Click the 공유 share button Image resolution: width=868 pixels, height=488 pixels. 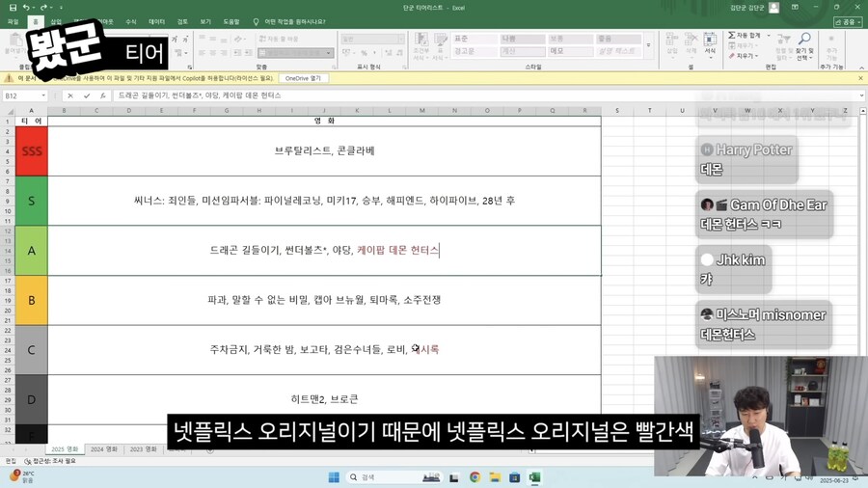point(848,21)
